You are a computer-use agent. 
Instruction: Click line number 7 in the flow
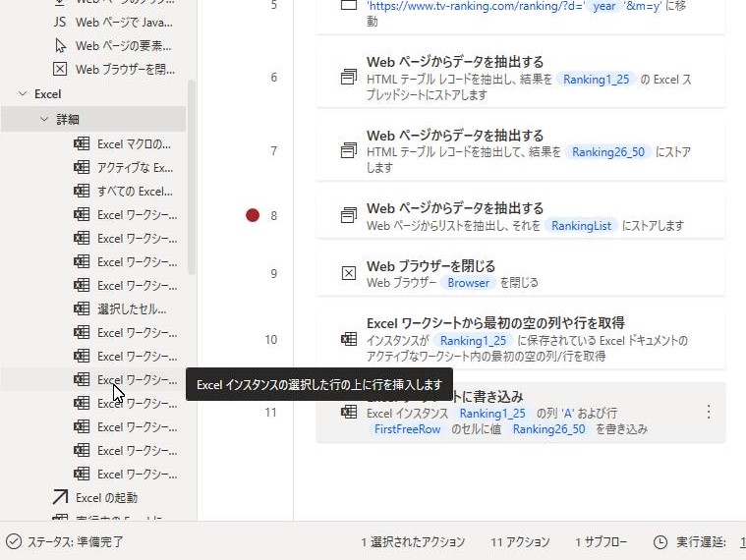point(273,151)
